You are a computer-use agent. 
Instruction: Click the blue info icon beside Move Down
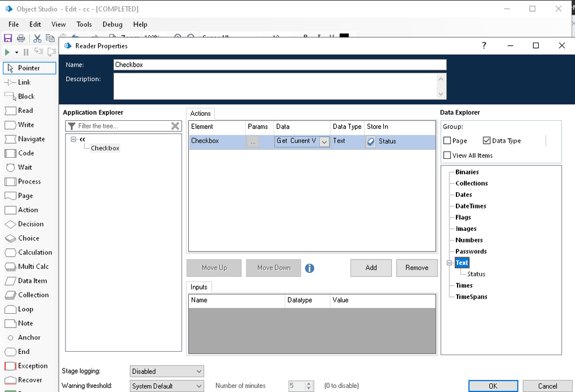[310, 268]
